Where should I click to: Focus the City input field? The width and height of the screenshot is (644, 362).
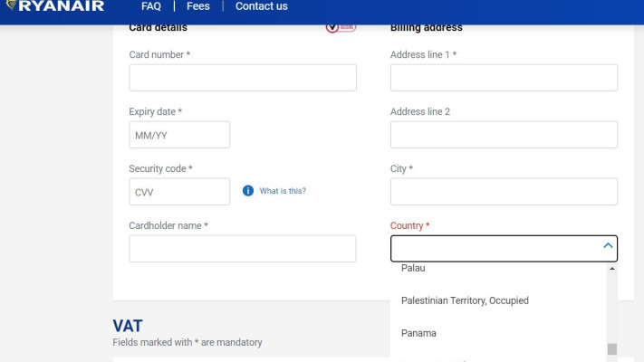[504, 192]
